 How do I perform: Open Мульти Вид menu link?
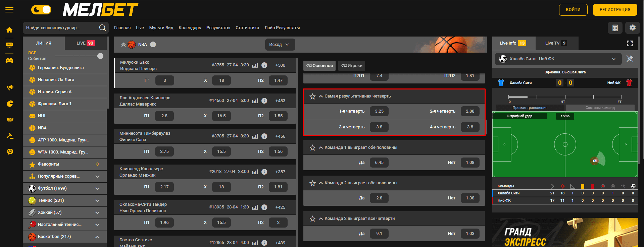(x=161, y=28)
